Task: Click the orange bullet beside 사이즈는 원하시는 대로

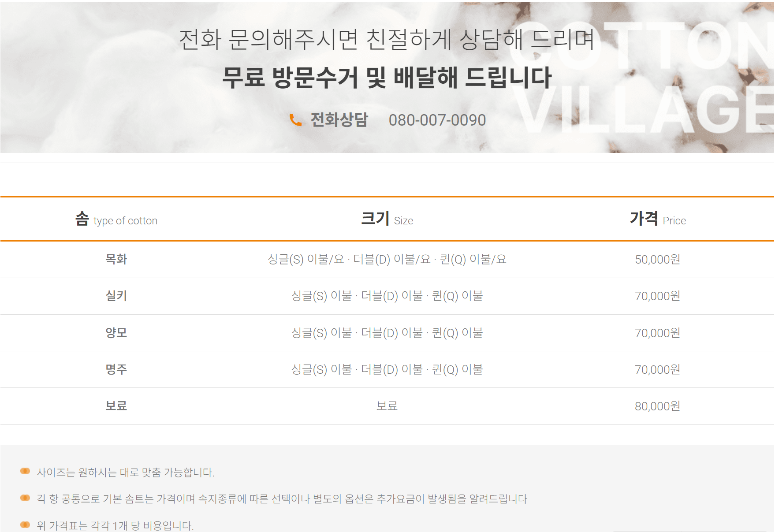Action: (25, 471)
